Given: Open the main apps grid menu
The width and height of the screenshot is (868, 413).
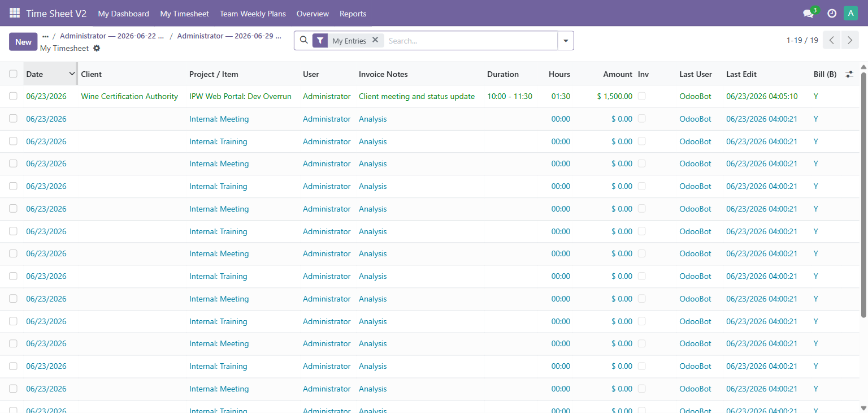Looking at the screenshot, I should click(15, 13).
